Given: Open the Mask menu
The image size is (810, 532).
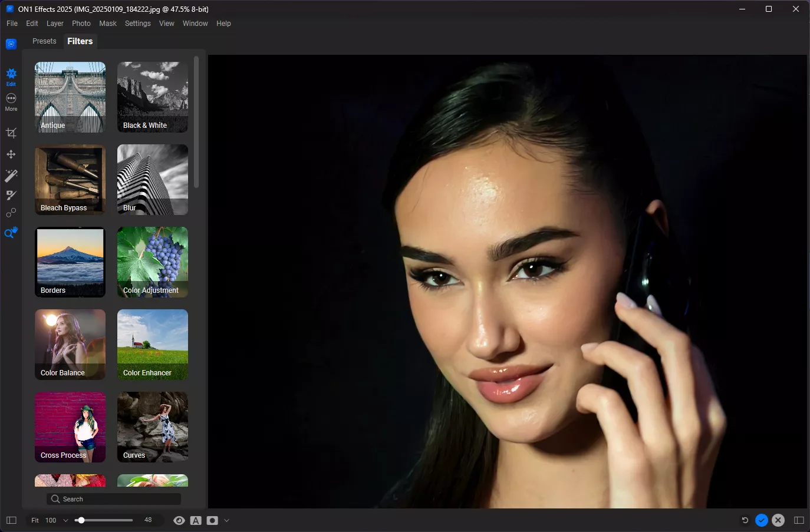Looking at the screenshot, I should coord(108,24).
